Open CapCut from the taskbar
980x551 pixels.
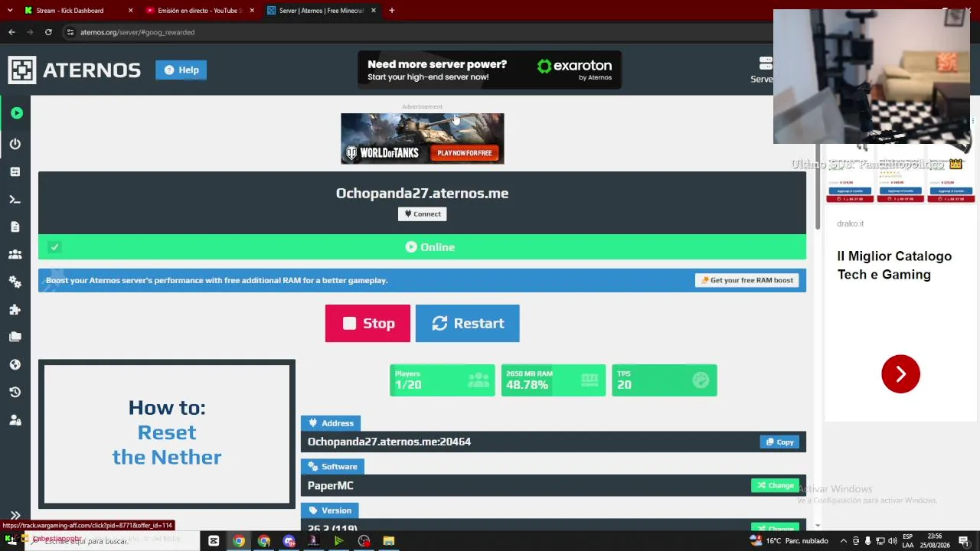pos(214,541)
